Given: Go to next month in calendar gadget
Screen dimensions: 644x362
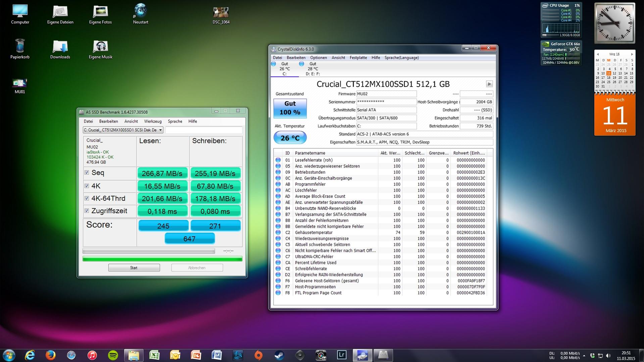Looking at the screenshot, I should [x=632, y=54].
